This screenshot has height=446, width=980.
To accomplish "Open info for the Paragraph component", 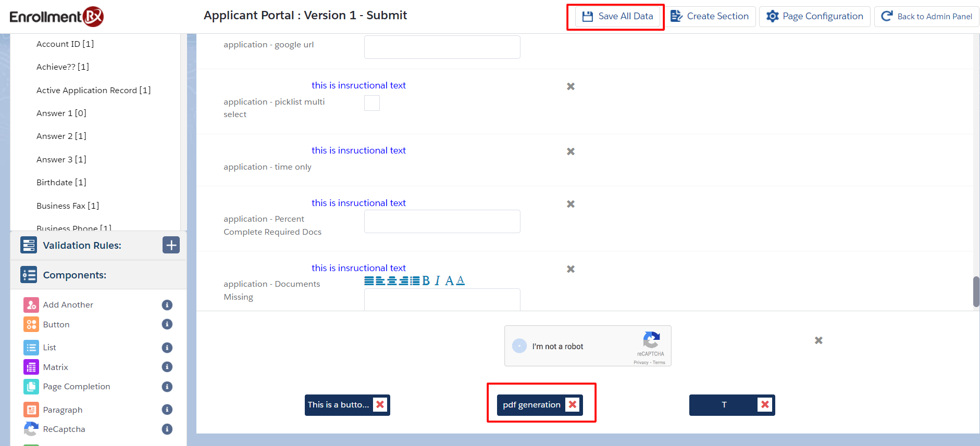I will pos(167,410).
